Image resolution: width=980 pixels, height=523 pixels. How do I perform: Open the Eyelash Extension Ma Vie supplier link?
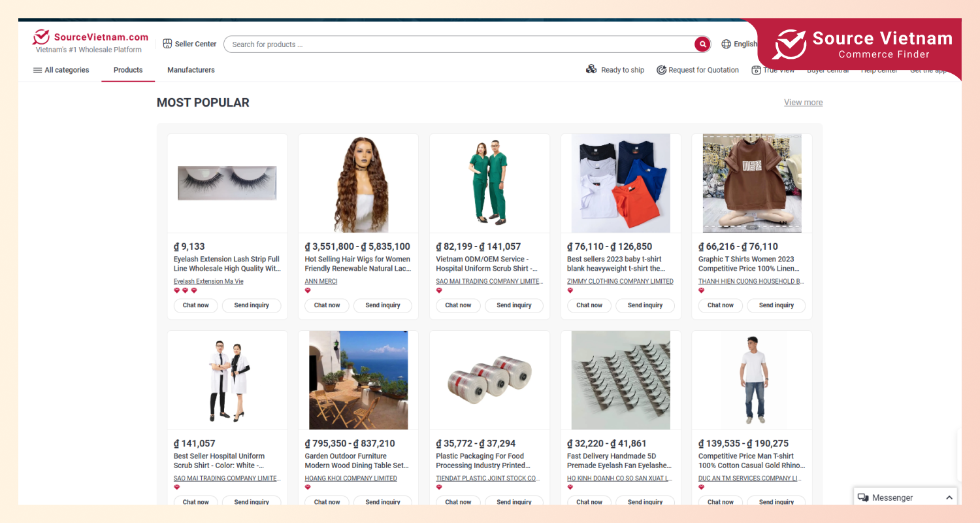pos(208,282)
